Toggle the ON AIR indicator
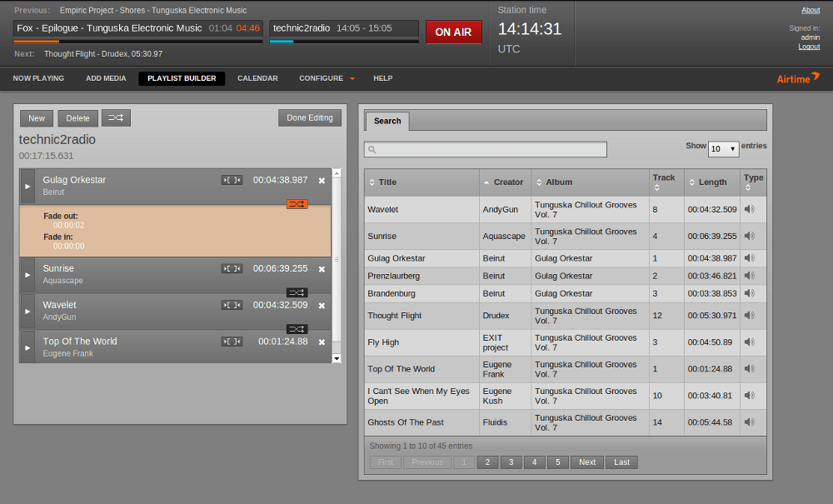Image resolution: width=833 pixels, height=504 pixels. [x=453, y=32]
